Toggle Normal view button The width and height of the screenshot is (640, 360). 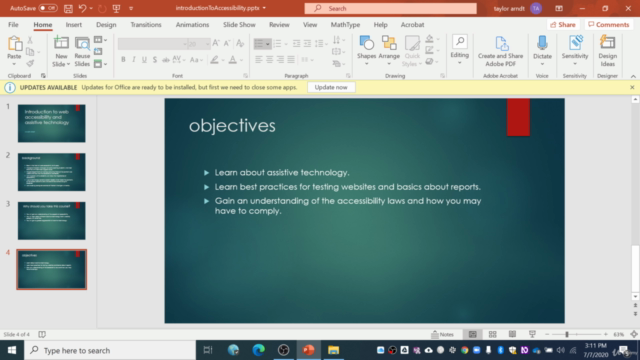[473, 334]
